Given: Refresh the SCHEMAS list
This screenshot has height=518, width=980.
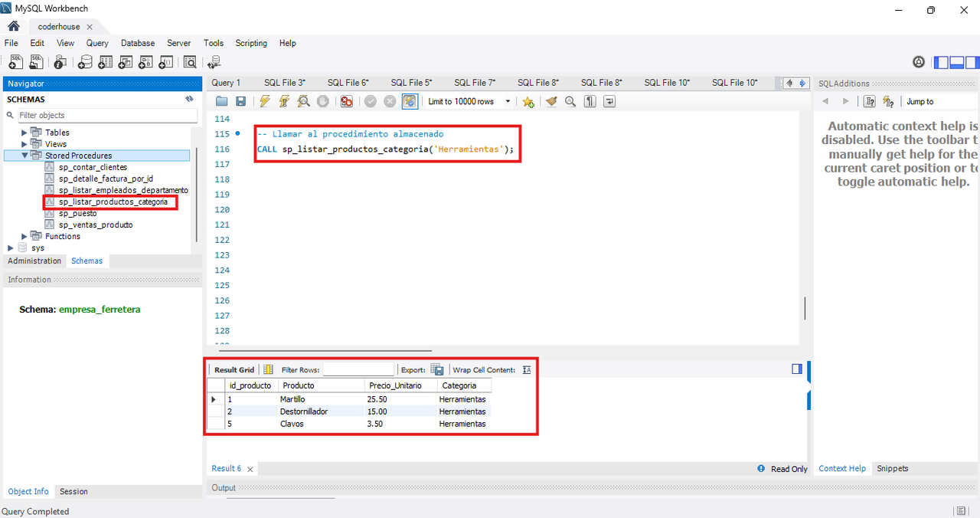Looking at the screenshot, I should pyautogui.click(x=189, y=99).
